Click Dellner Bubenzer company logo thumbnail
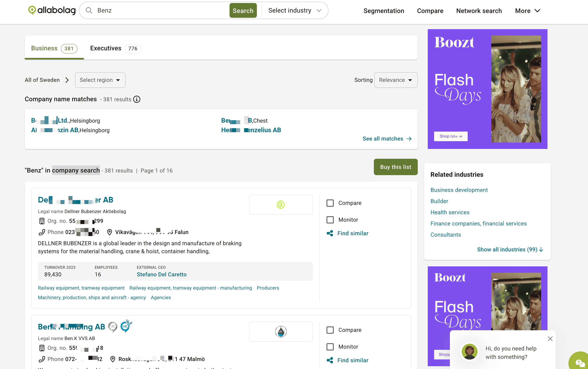This screenshot has width=588, height=369. coord(281,204)
